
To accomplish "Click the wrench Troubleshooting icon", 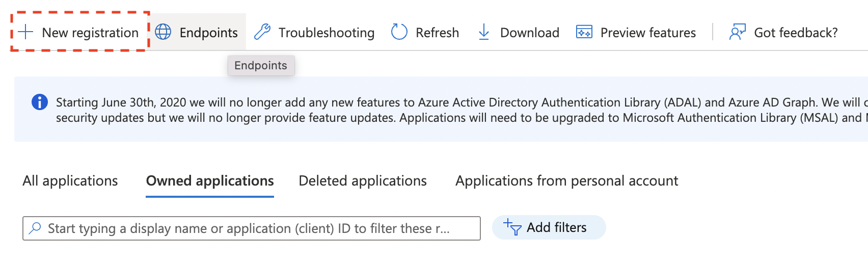I will tap(262, 32).
